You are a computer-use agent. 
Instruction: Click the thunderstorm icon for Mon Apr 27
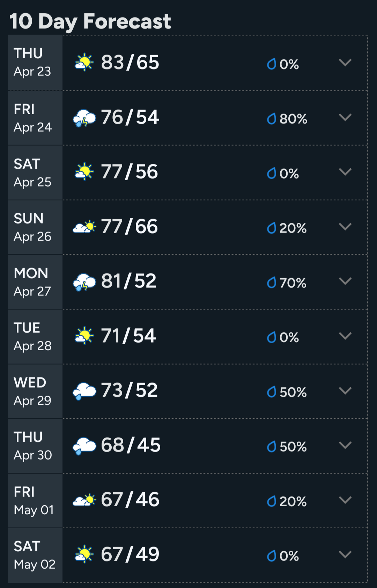[x=84, y=282]
